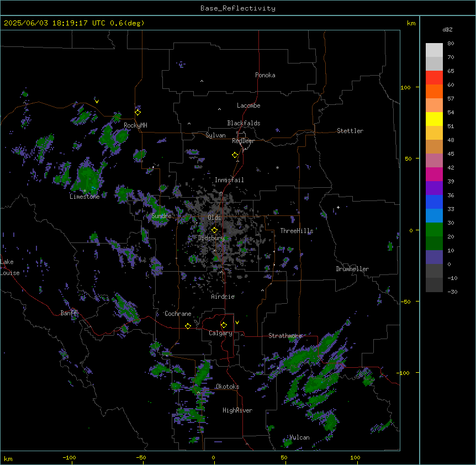
Task: Click the yellow V marker northwest of RockyMH
Action: 97,102
